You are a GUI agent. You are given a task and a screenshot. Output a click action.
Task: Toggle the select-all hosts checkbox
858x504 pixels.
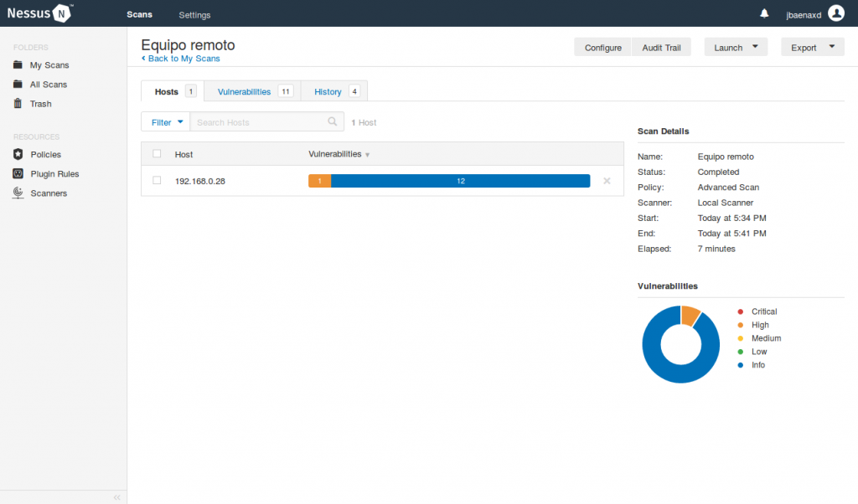coord(157,154)
